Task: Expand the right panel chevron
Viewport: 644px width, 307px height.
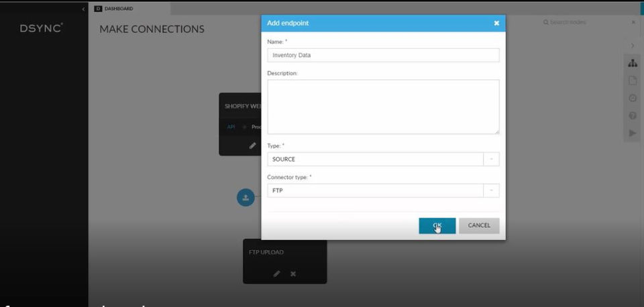Action: pos(633,45)
